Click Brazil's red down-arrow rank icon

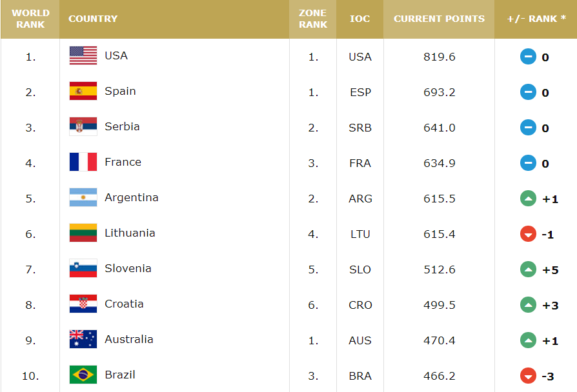pyautogui.click(x=528, y=375)
